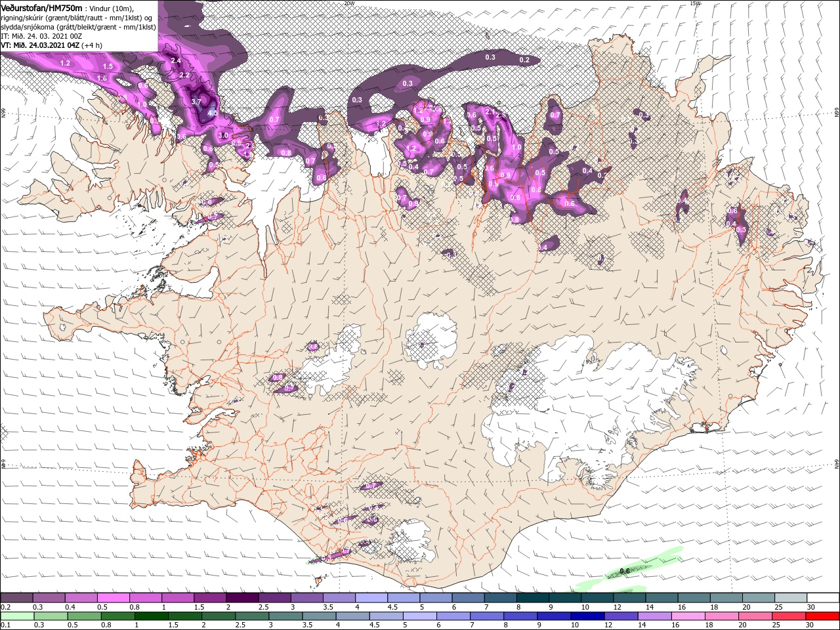Image resolution: width=840 pixels, height=630 pixels.
Task: Click the 3.0 snowfall value on the map
Action: [x=223, y=135]
